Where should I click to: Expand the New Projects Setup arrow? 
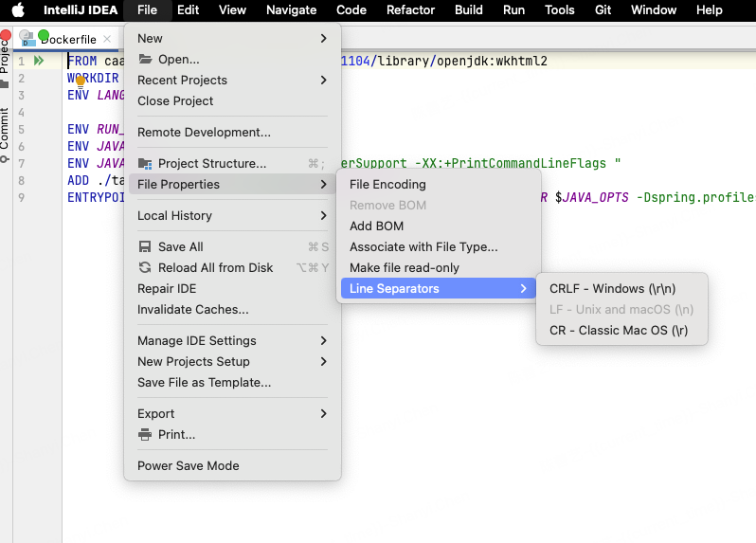(323, 361)
